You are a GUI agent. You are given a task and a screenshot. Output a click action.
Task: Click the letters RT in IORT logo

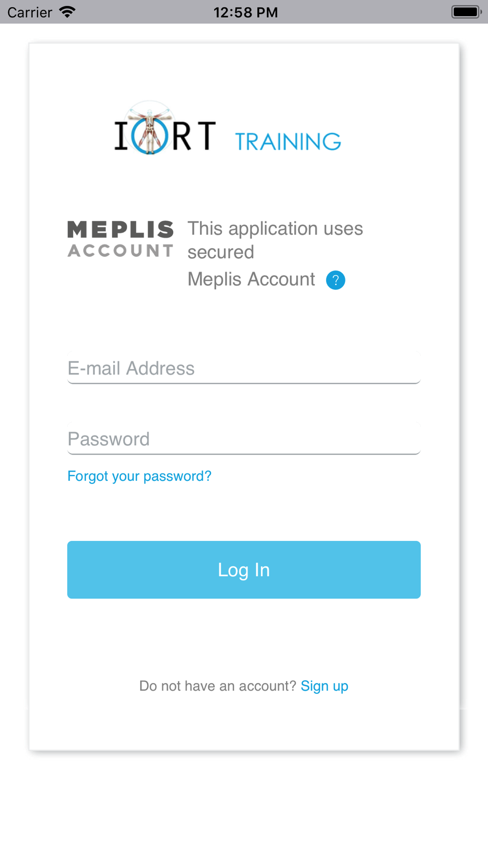(x=194, y=136)
